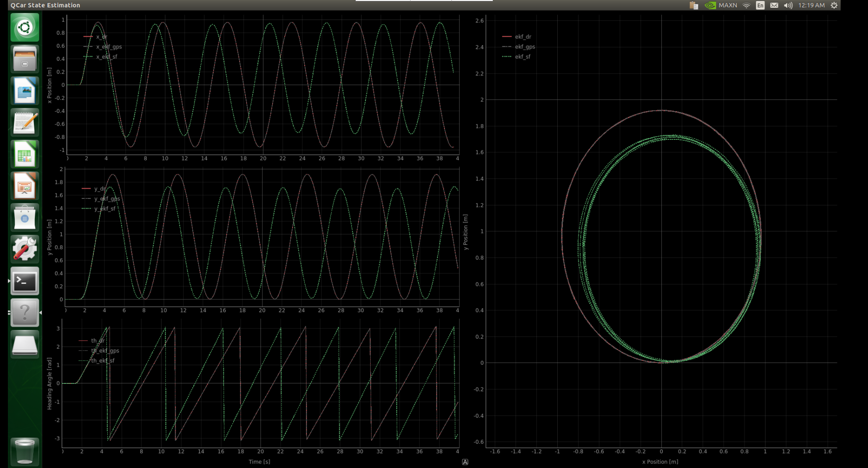Screen dimensions: 868x468
Task: Open the removable drive dock icon
Action: 25,344
